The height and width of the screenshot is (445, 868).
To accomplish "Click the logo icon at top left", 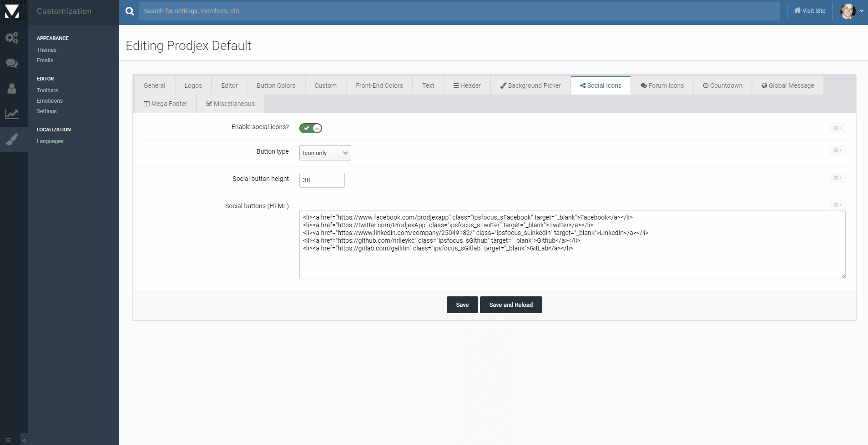I will coord(12,12).
